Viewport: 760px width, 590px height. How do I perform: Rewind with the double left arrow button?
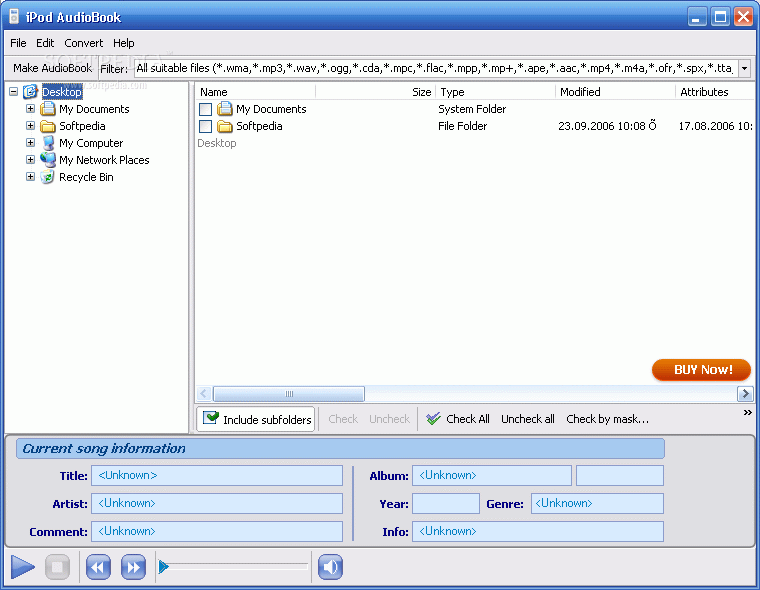click(x=98, y=566)
